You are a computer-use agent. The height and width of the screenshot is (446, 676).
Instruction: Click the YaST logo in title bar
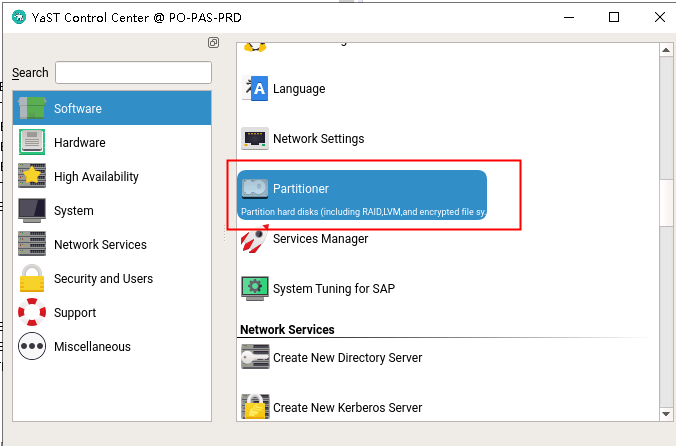pos(19,17)
